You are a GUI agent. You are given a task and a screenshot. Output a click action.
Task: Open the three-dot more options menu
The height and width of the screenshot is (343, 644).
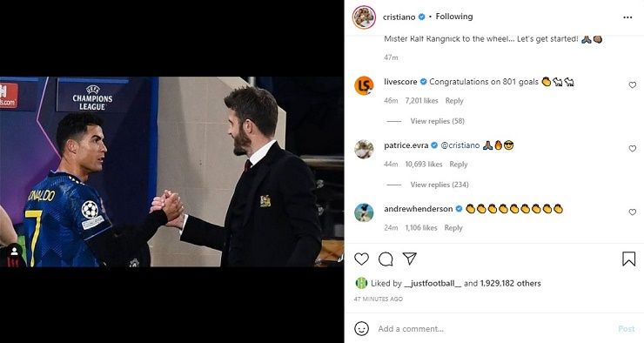point(627,17)
